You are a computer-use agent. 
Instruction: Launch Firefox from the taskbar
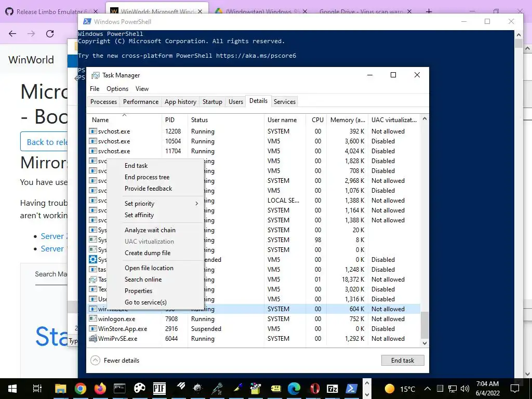tap(100, 389)
